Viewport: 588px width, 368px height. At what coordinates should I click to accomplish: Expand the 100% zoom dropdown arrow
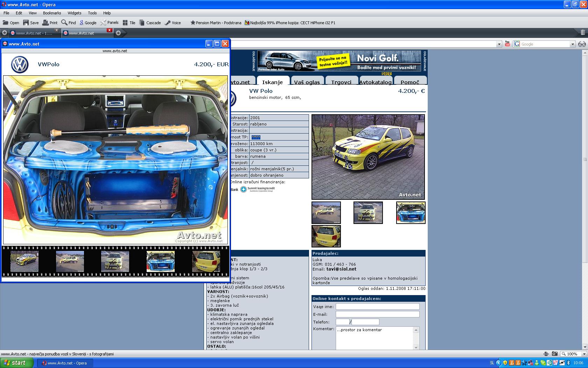coord(584,354)
